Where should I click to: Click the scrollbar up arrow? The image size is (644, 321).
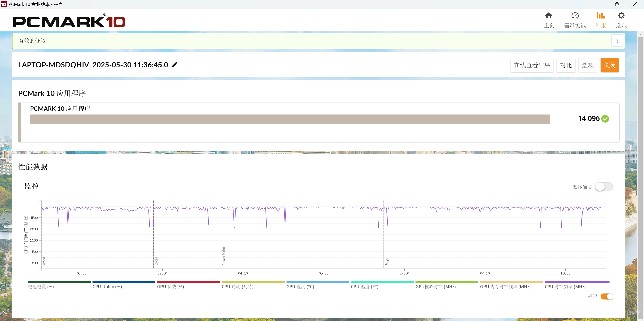coord(640,35)
